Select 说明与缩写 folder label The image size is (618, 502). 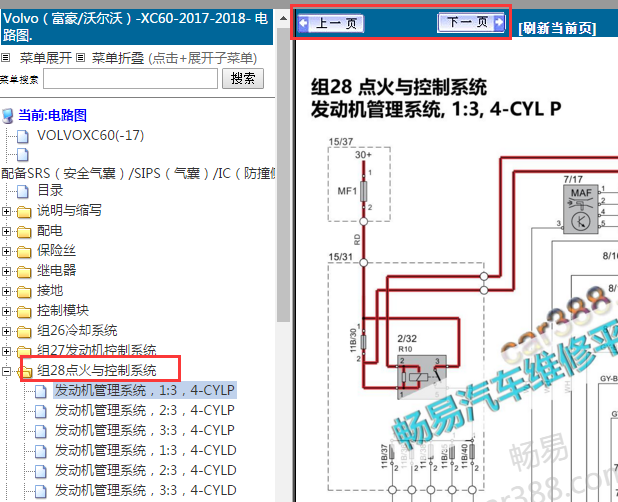(69, 210)
